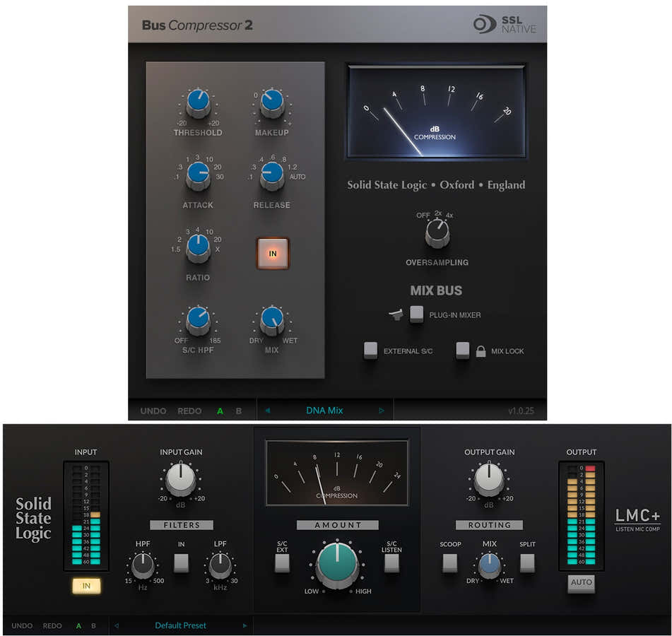The height and width of the screenshot is (636, 672).
Task: Click the Attack knob
Action: click(x=198, y=175)
